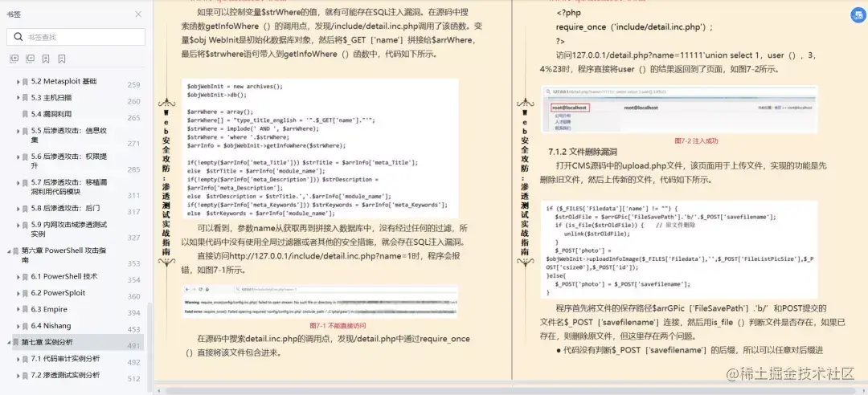The image size is (868, 395).
Task: Click page number 353 in bookmarks
Action: coord(133,264)
